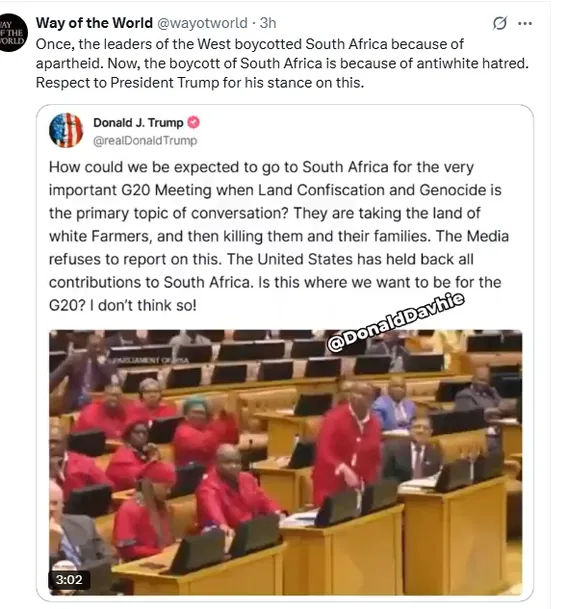
Task: Open the Grok explain-post icon
Action: point(500,23)
